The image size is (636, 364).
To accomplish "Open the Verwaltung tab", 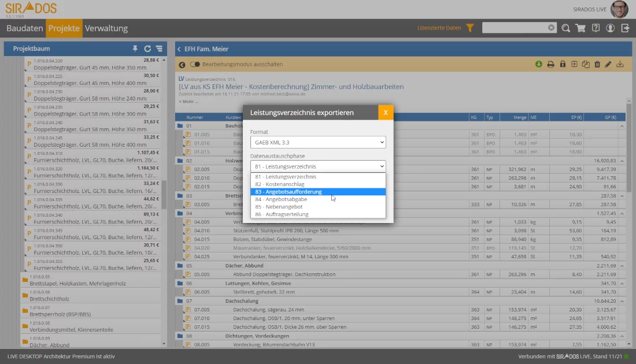I will pyautogui.click(x=106, y=28).
